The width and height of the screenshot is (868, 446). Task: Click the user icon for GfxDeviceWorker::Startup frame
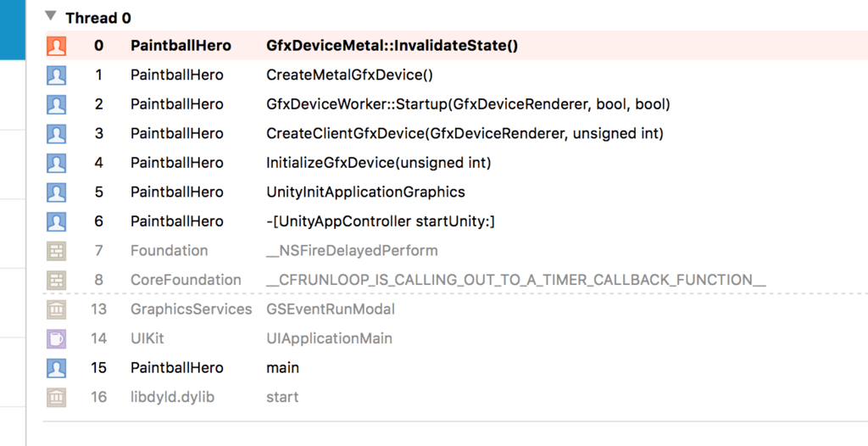(57, 104)
